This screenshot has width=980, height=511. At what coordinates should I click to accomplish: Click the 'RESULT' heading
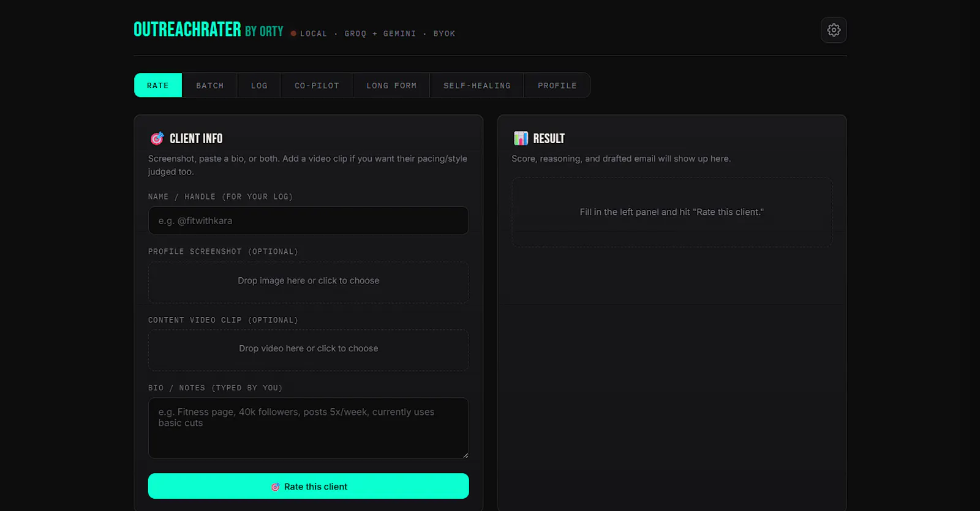coord(549,138)
